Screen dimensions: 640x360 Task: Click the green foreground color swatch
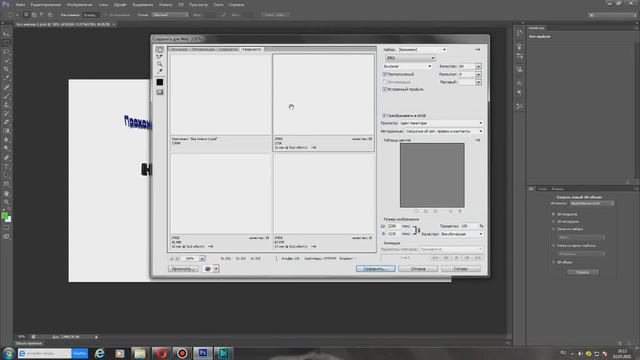[4, 216]
